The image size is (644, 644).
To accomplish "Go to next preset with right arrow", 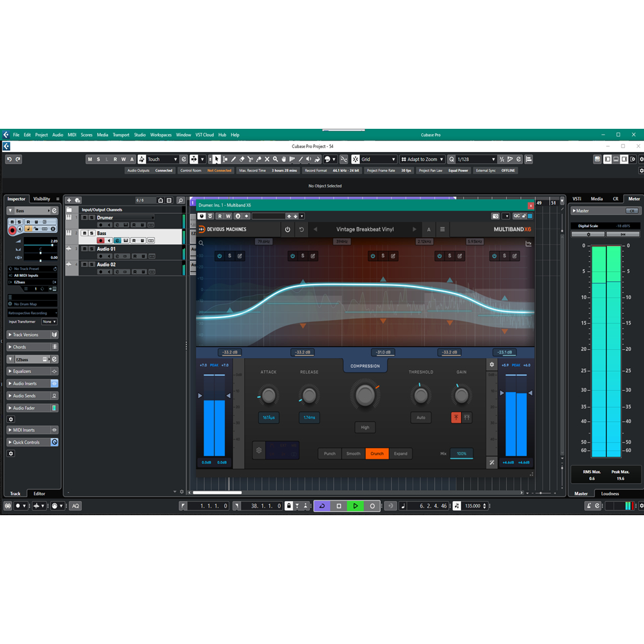I will click(x=414, y=229).
